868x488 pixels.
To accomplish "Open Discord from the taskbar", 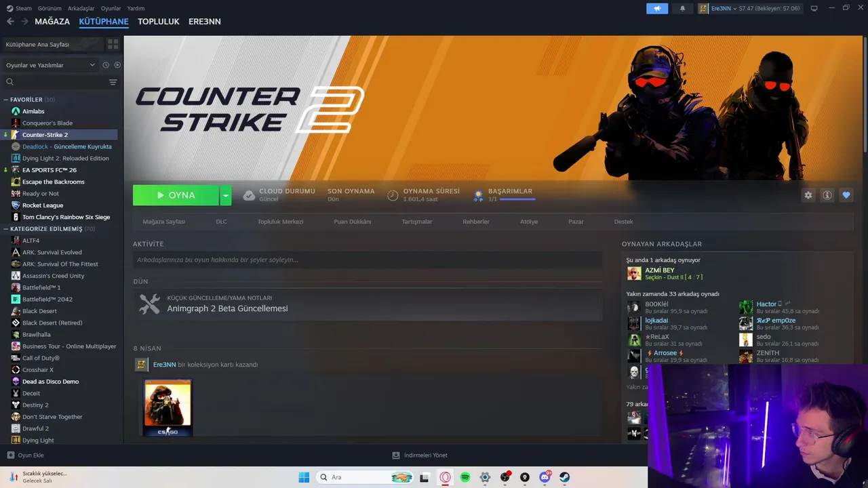I will click(x=545, y=477).
